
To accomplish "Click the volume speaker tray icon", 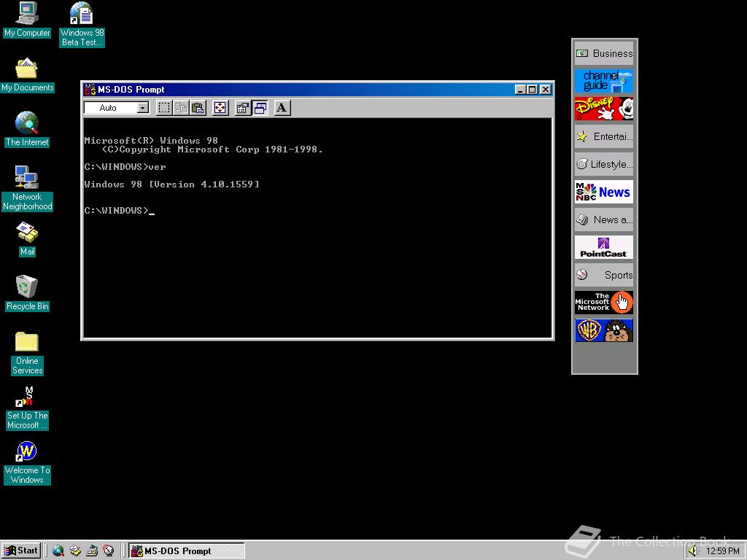I will point(693,551).
